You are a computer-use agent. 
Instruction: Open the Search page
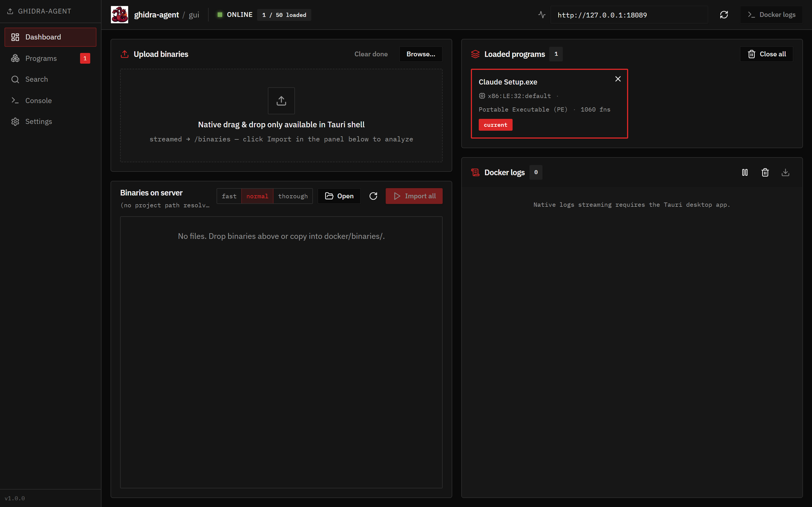[x=37, y=79]
